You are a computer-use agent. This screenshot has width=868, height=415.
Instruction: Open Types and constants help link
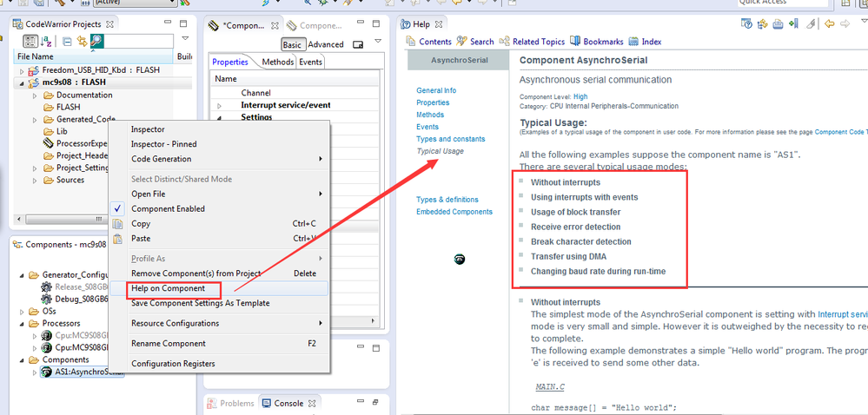click(x=451, y=139)
